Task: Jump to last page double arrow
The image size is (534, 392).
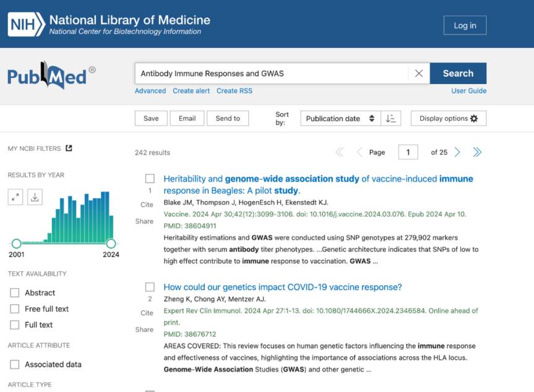Action: pyautogui.click(x=477, y=152)
